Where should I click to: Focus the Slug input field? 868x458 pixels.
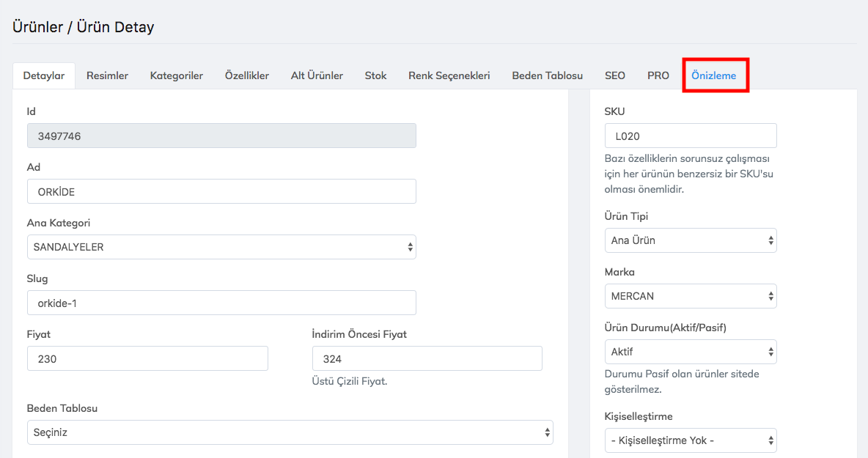pyautogui.click(x=221, y=303)
